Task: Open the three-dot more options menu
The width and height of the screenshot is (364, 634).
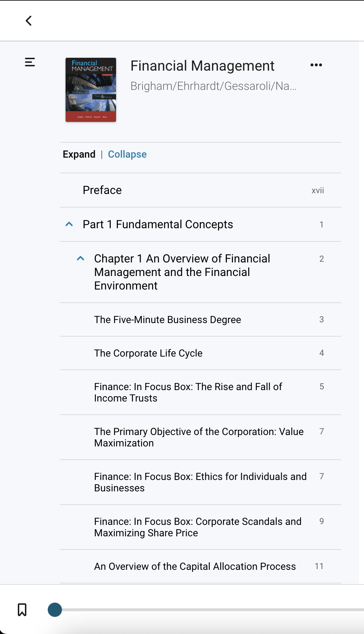Action: tap(316, 65)
